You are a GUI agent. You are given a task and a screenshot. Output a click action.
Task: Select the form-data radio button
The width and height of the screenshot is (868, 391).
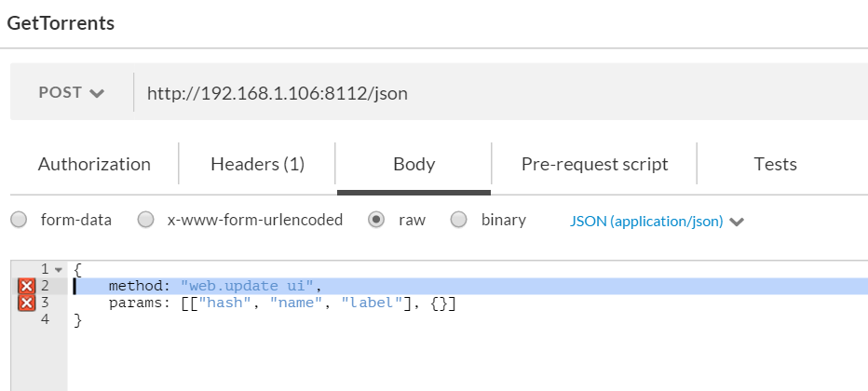pyautogui.click(x=19, y=220)
